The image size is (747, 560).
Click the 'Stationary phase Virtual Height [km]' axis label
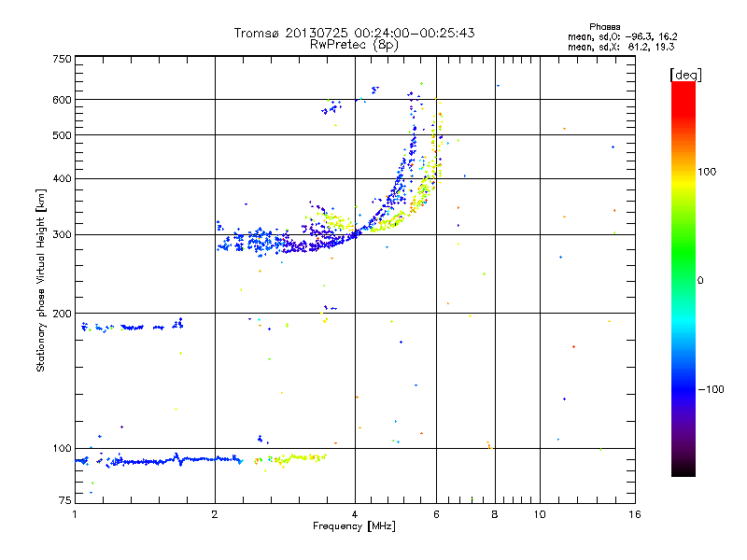pos(40,281)
